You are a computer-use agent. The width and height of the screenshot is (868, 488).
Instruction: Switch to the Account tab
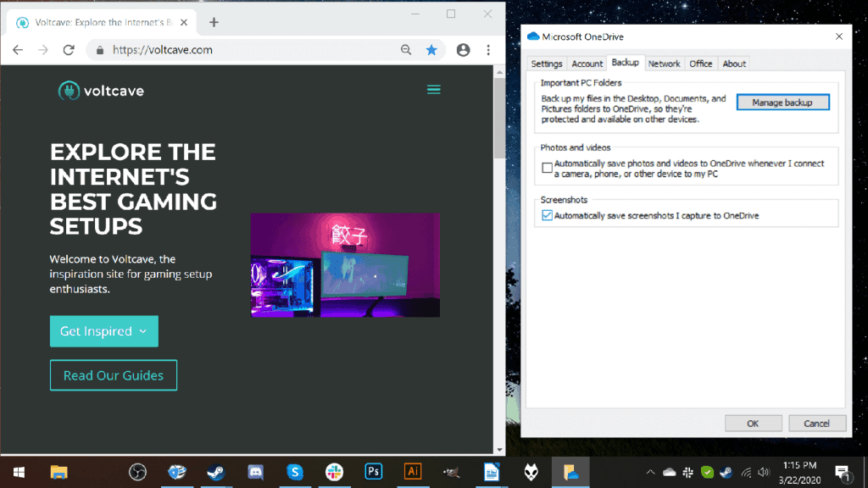point(587,64)
